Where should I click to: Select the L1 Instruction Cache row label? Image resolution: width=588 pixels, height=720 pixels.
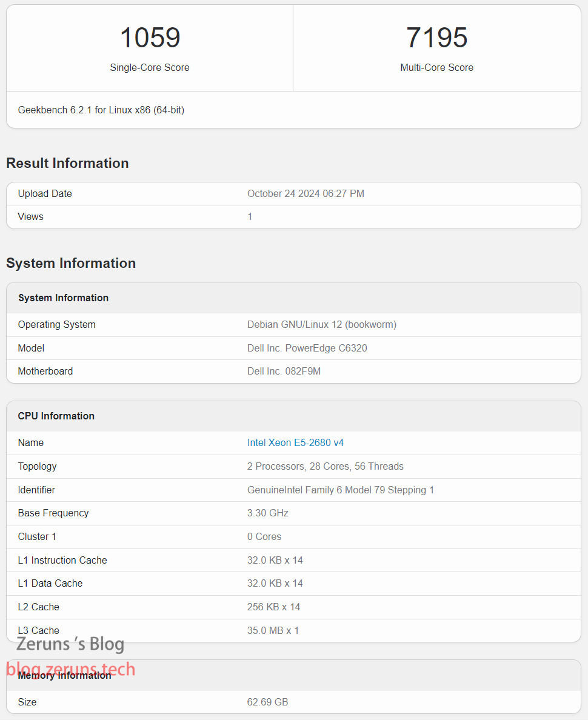62,561
